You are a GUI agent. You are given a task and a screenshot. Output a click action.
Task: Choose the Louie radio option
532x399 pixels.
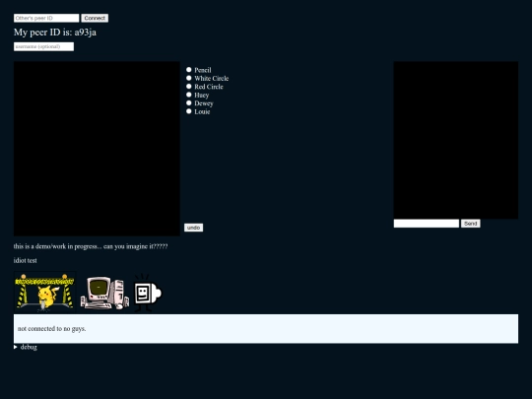click(x=188, y=111)
